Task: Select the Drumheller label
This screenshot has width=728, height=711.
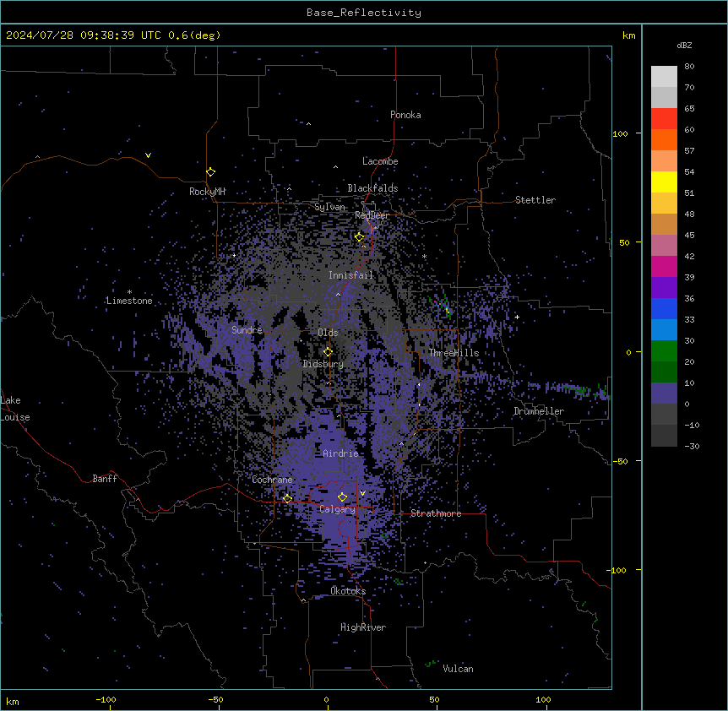Action: (539, 411)
